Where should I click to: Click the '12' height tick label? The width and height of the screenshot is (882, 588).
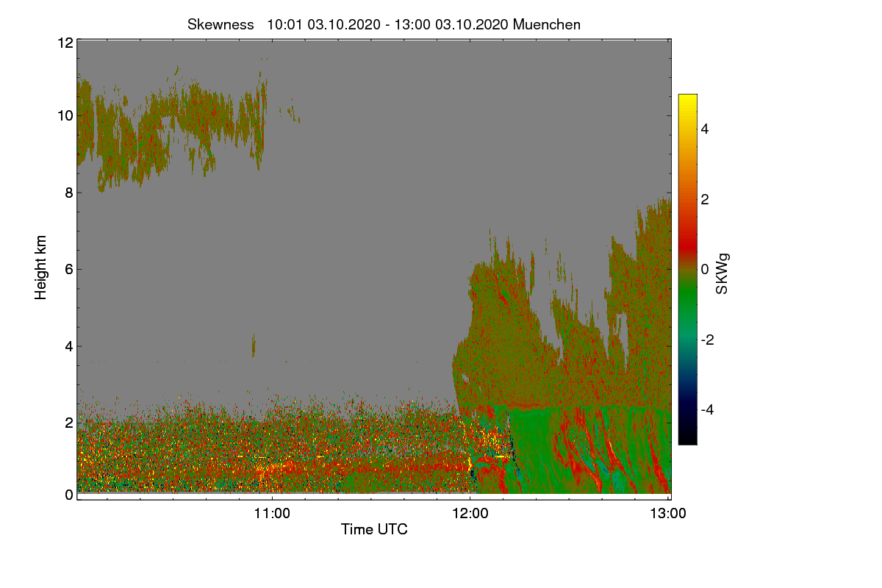click(x=65, y=43)
